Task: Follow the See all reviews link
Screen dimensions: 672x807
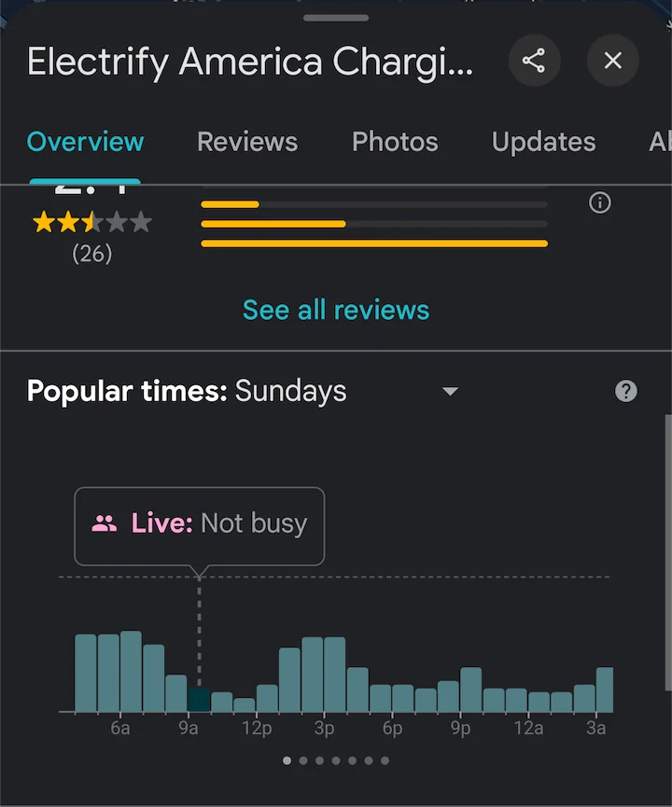Action: coord(336,310)
